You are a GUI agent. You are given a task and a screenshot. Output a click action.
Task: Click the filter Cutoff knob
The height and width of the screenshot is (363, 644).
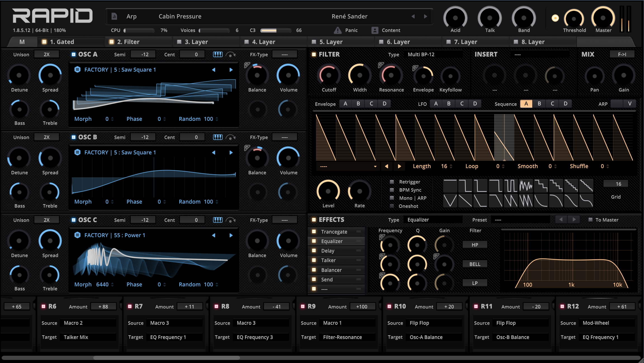click(329, 75)
